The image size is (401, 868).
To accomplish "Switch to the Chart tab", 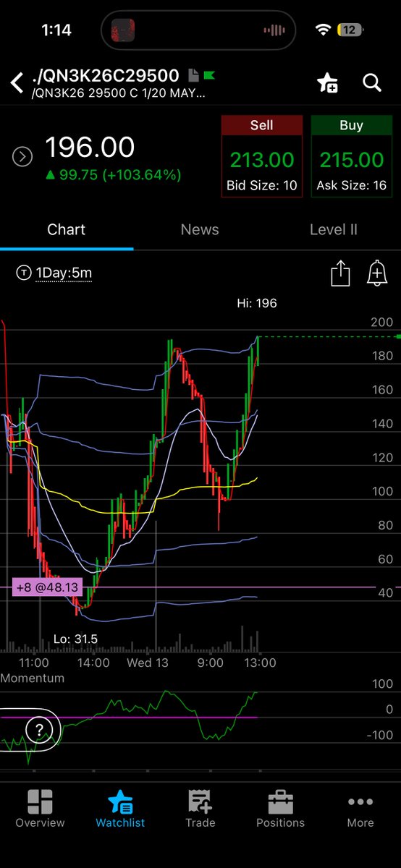I will [67, 229].
